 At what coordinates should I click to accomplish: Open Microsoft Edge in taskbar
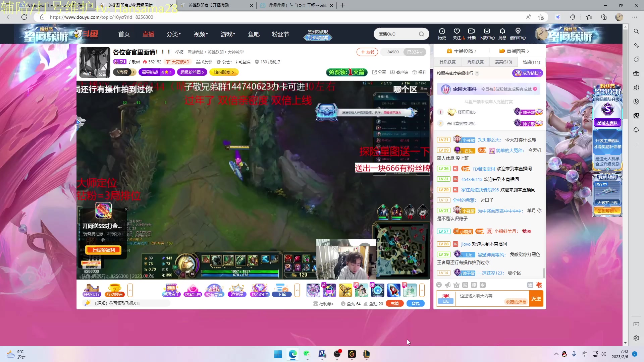coord(293,354)
